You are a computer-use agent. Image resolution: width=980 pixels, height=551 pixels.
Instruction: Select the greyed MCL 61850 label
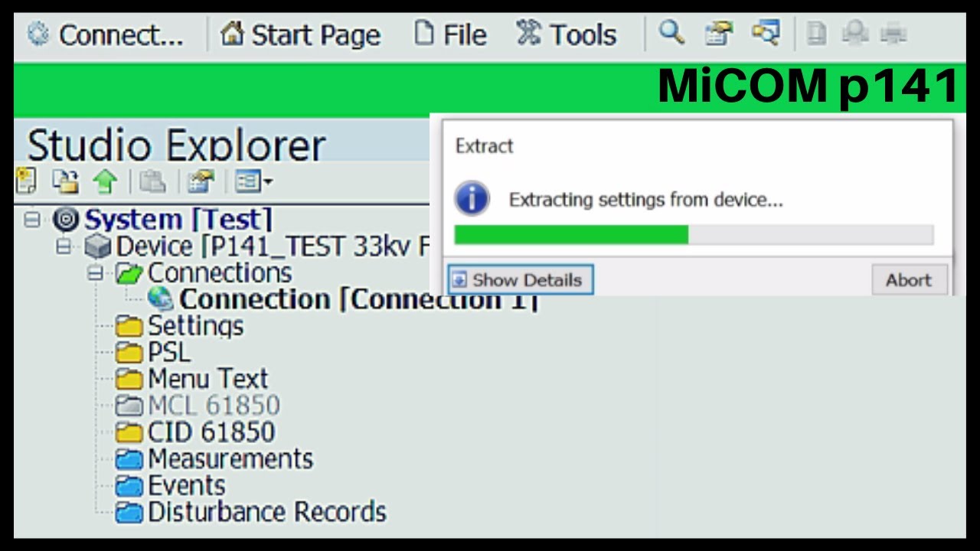pos(214,406)
